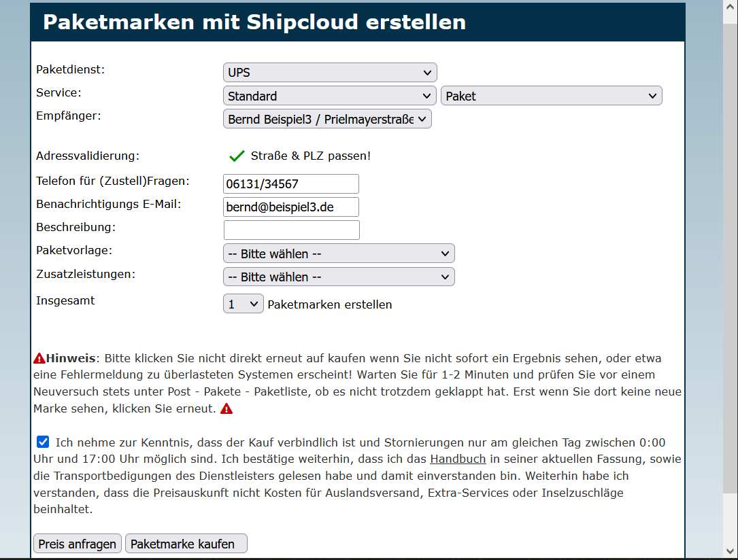Open the Paketdienst dropdown showing UPS
738x560 pixels.
(x=330, y=73)
